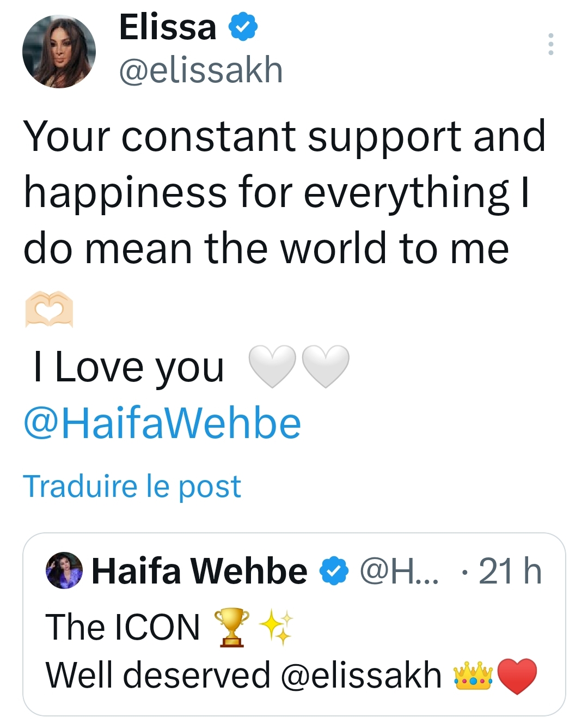Image resolution: width=588 pixels, height=723 pixels.
Task: Click the truncated @H... handle
Action: coord(399,571)
